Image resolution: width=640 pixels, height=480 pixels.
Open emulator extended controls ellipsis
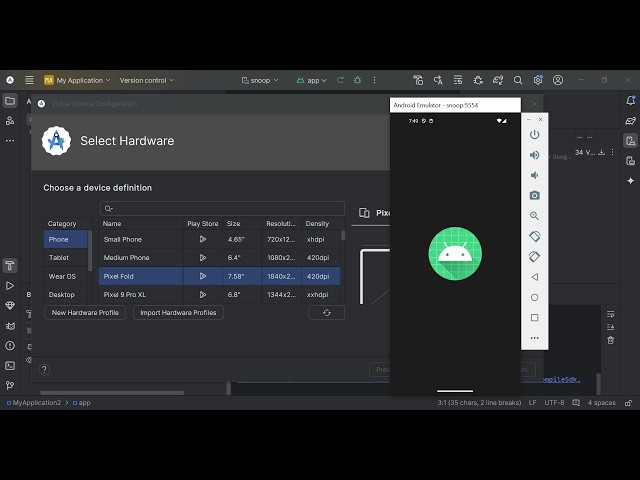tap(535, 338)
